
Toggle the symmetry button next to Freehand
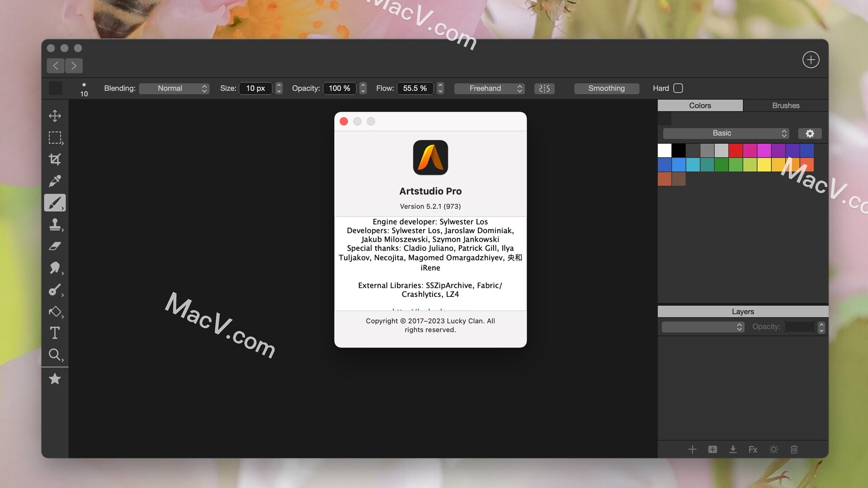coord(544,89)
